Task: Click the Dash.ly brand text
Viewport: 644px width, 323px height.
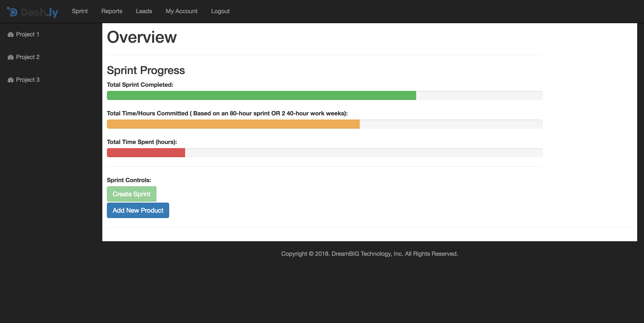Action: 40,12
